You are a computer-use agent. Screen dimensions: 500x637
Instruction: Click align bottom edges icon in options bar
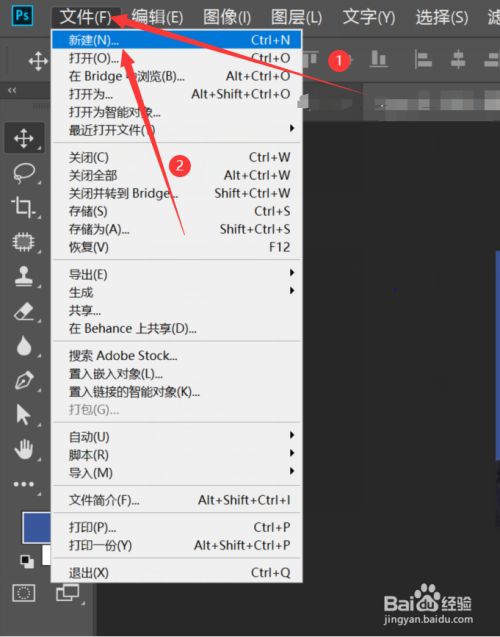pyautogui.click(x=379, y=59)
